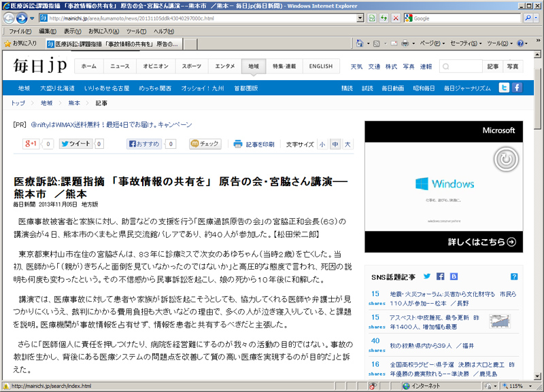Click the RSS feeds icon in command bar
The height and width of the screenshot is (392, 544).
[x=377, y=43]
